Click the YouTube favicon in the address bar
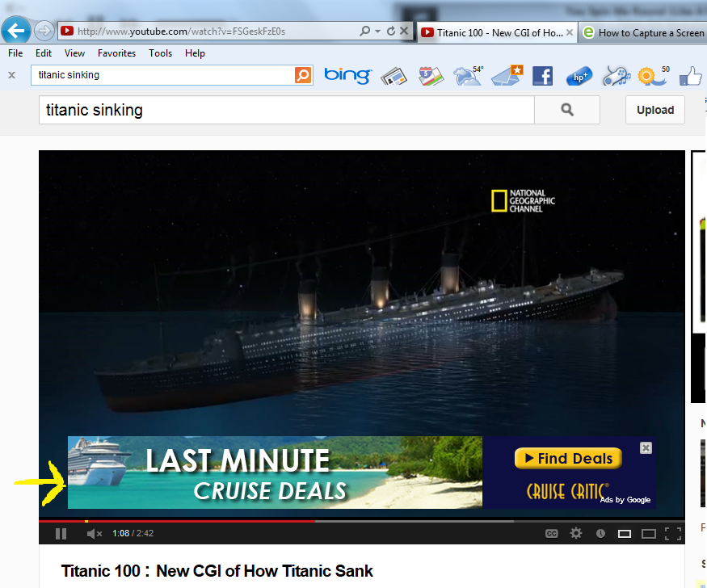Image resolution: width=707 pixels, height=588 pixels. (67, 31)
